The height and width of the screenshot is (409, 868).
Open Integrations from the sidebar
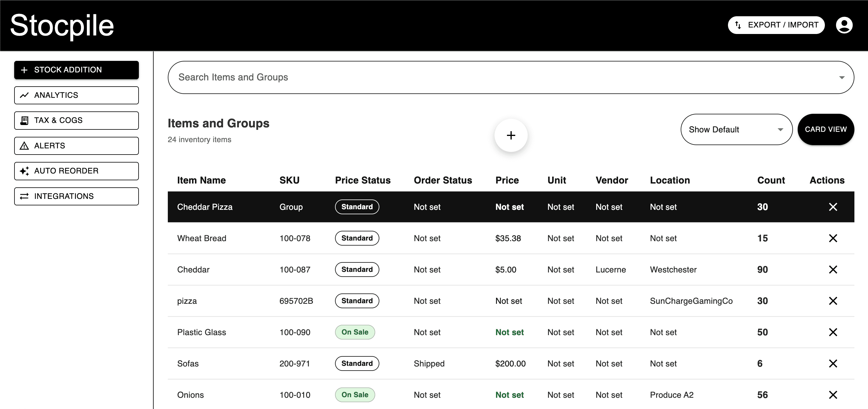[77, 196]
